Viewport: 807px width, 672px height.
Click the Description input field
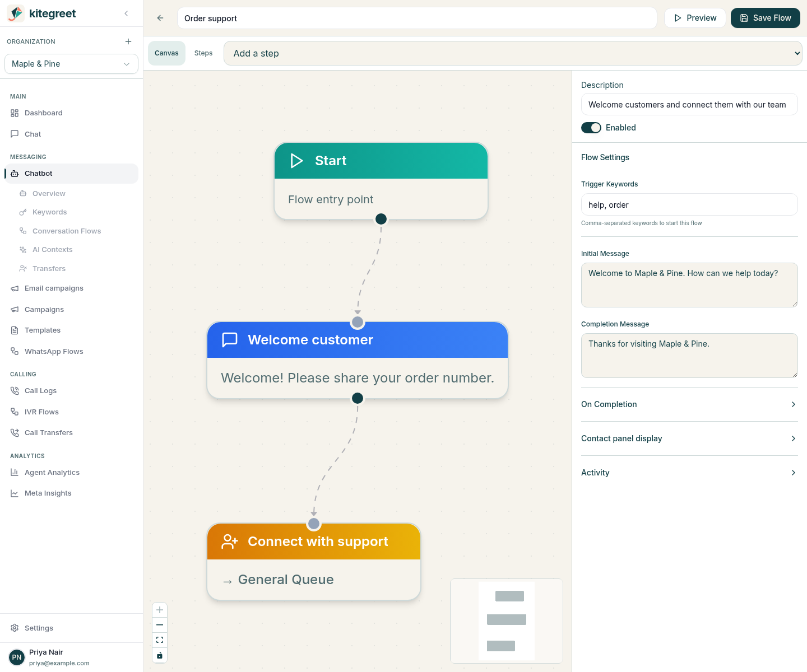click(689, 104)
